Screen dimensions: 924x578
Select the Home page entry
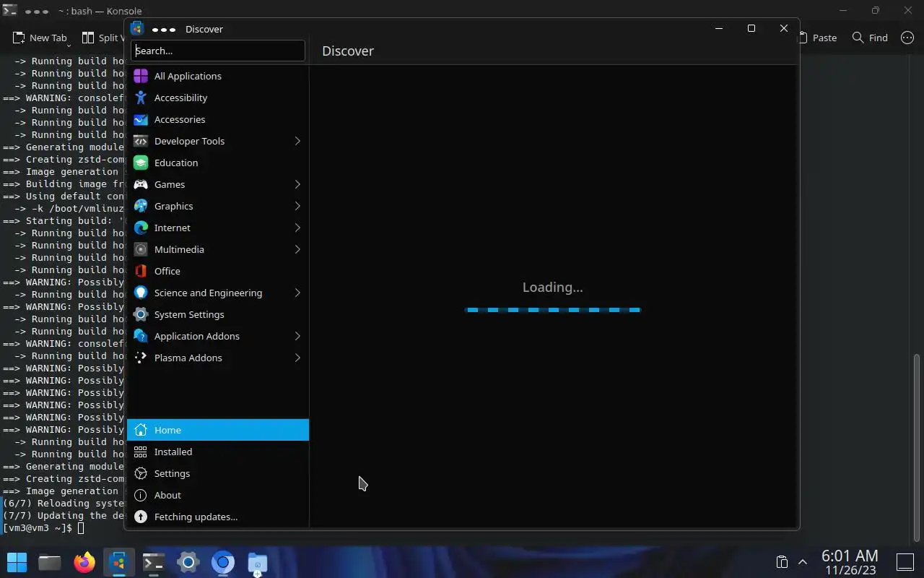click(x=218, y=430)
